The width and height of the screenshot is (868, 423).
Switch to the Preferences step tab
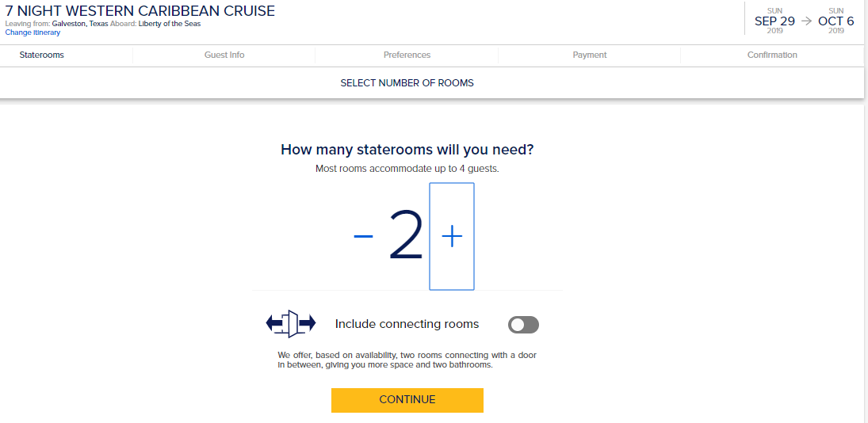point(407,55)
